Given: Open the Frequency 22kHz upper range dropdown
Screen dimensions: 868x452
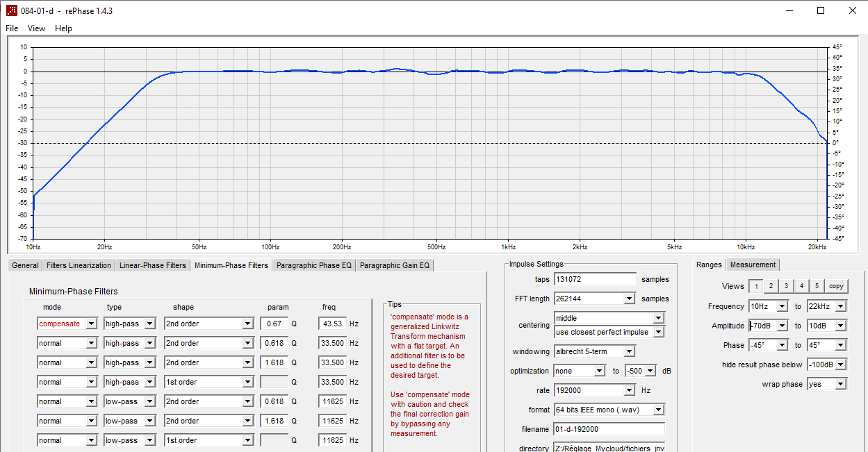Looking at the screenshot, I should (x=841, y=306).
